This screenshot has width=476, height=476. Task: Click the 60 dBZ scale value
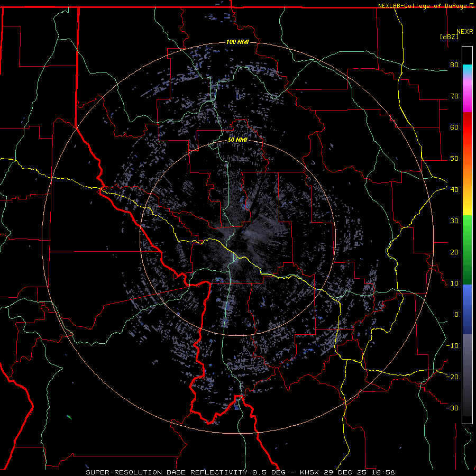[x=454, y=127]
